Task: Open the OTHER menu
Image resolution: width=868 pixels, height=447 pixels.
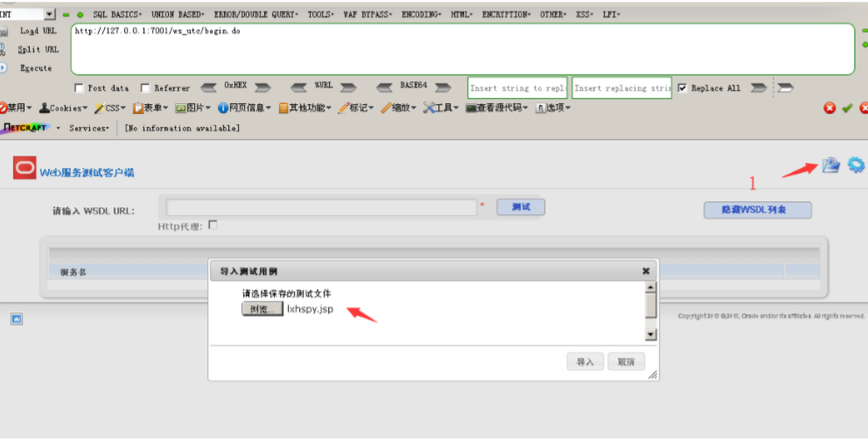Action: [x=553, y=15]
